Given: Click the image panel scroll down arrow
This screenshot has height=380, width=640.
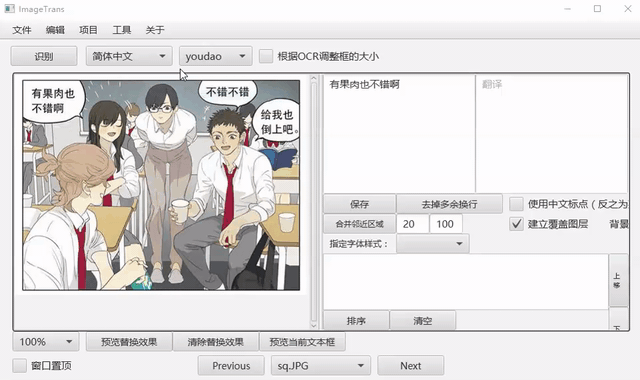Looking at the screenshot, I should 313,325.
